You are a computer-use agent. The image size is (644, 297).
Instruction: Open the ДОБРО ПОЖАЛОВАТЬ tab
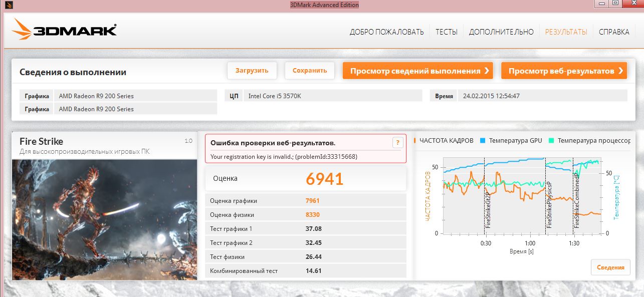click(x=386, y=32)
